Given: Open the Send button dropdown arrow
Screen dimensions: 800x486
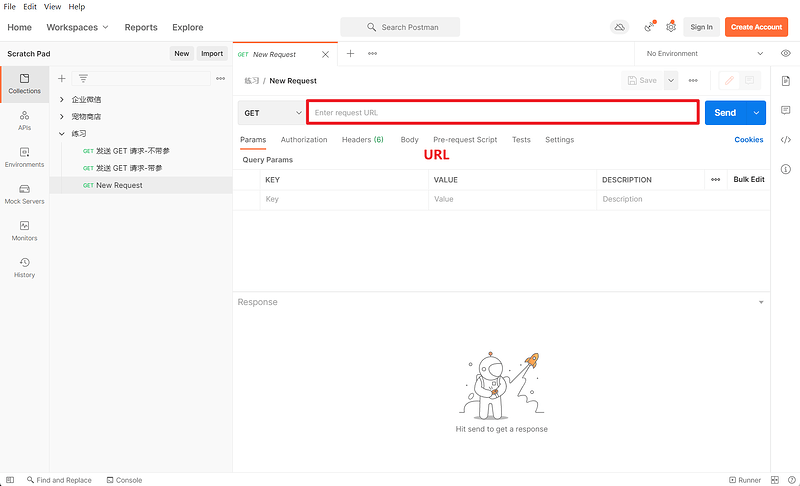Looking at the screenshot, I should pos(756,113).
